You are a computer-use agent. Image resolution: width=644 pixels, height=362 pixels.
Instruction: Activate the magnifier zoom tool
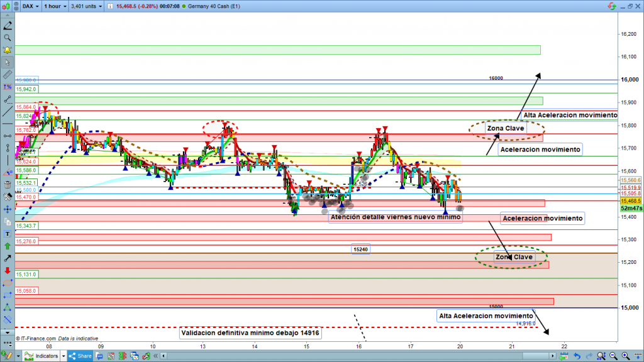pos(8,38)
